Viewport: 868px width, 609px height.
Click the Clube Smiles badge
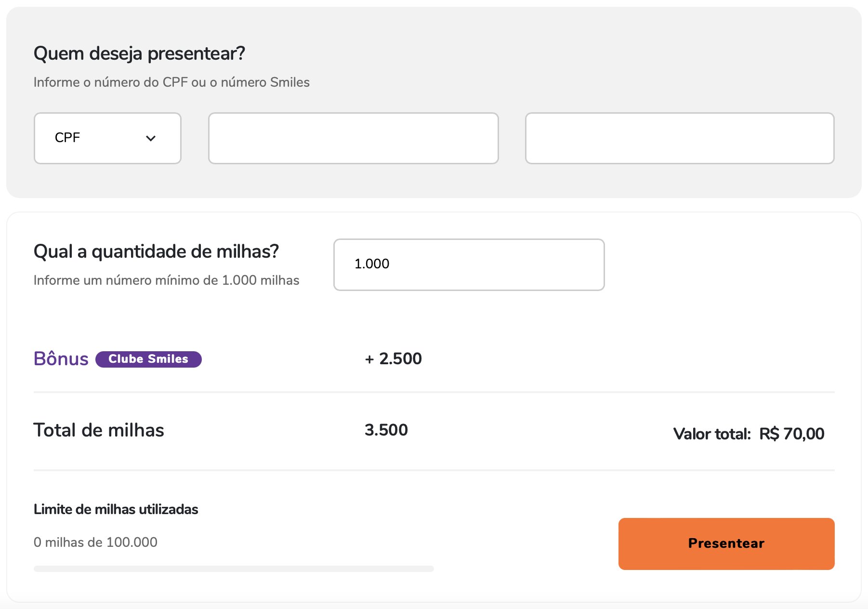point(148,359)
